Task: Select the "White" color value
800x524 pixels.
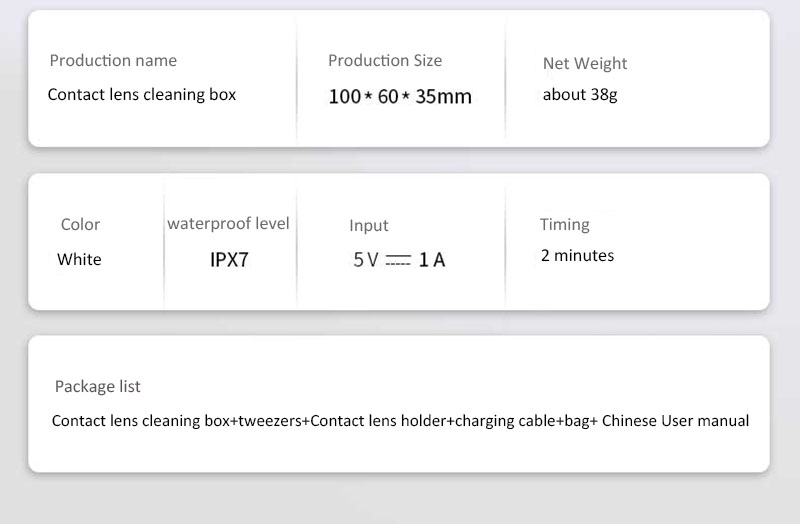Action: (x=79, y=260)
